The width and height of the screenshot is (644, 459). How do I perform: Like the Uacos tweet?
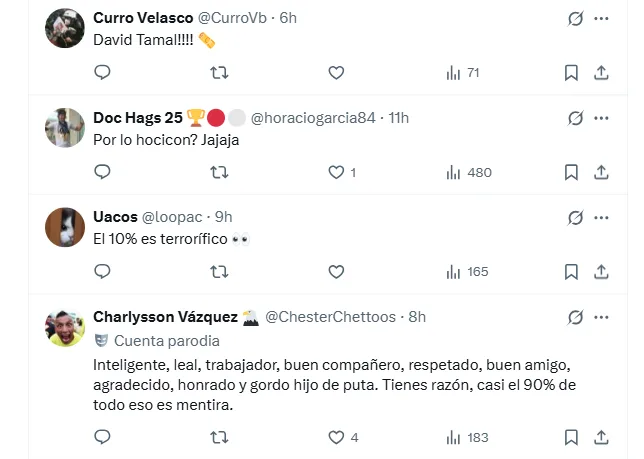[x=336, y=271]
